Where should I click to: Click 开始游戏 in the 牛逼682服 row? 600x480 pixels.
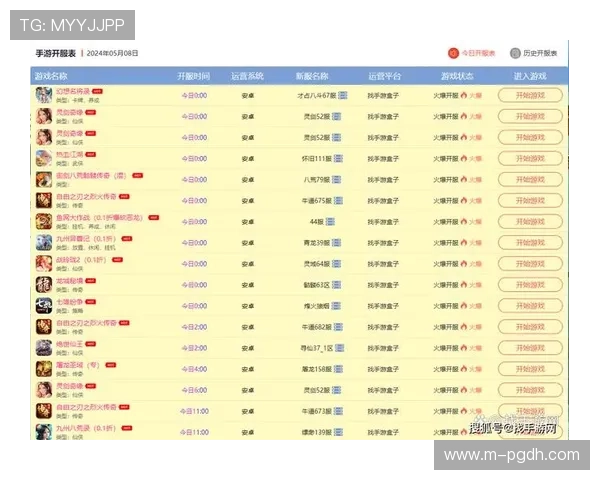pyautogui.click(x=530, y=327)
